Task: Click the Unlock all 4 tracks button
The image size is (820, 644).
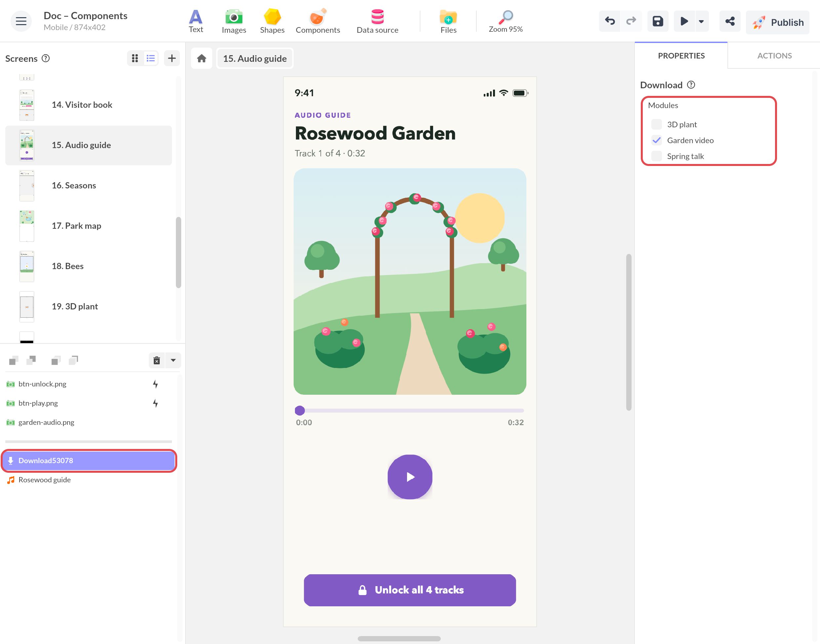Action: [x=409, y=590]
